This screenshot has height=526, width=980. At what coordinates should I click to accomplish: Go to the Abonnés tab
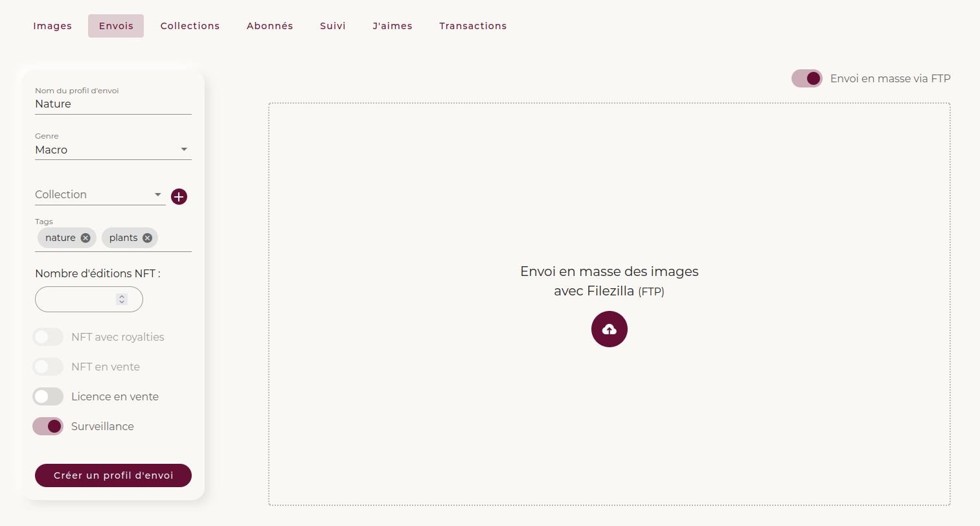click(269, 26)
